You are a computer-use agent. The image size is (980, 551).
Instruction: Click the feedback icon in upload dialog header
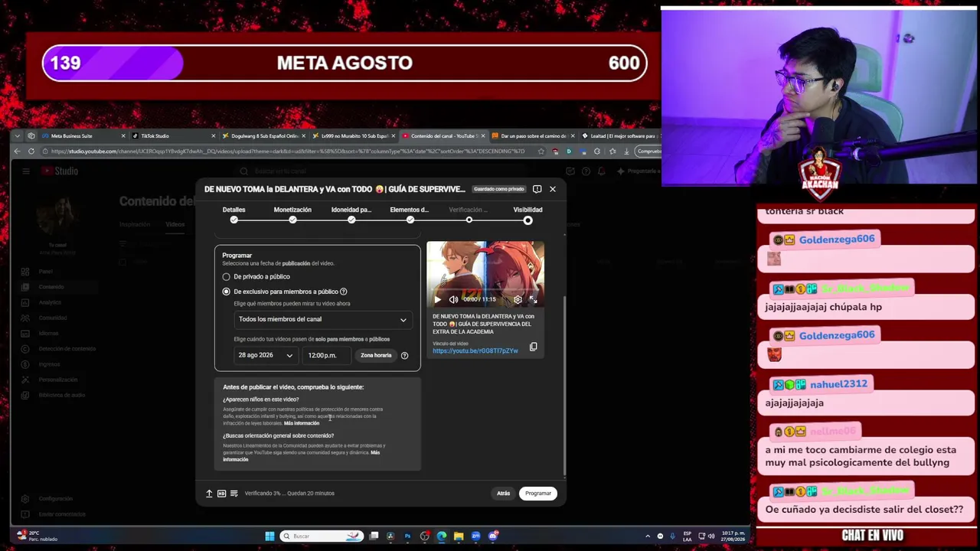(x=537, y=189)
